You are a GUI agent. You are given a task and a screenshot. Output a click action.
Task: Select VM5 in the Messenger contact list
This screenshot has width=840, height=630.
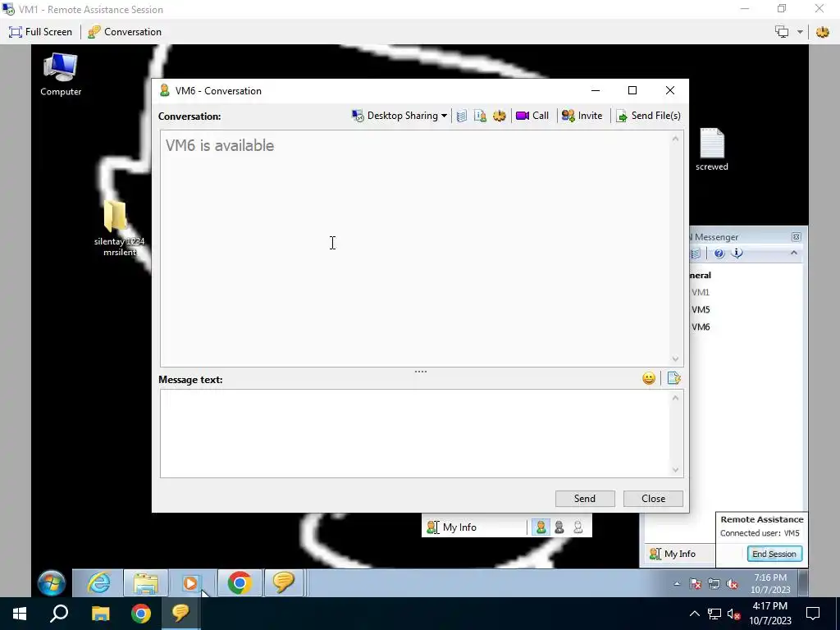701,309
